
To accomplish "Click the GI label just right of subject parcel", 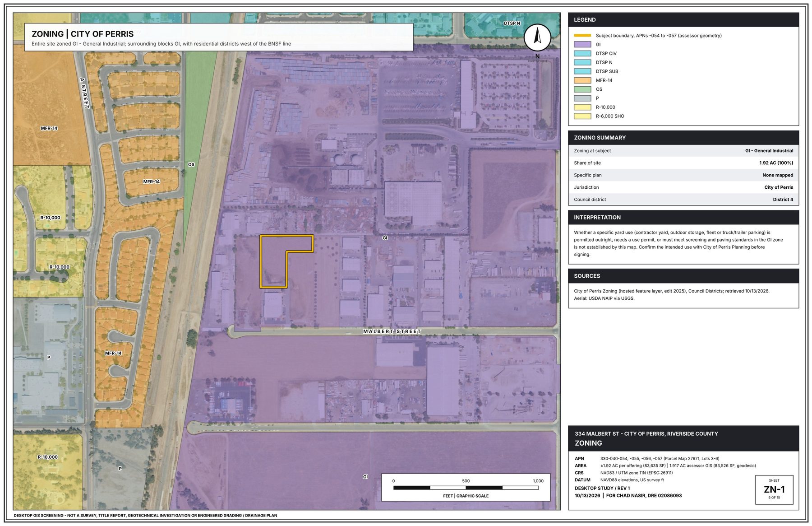I will (385, 238).
